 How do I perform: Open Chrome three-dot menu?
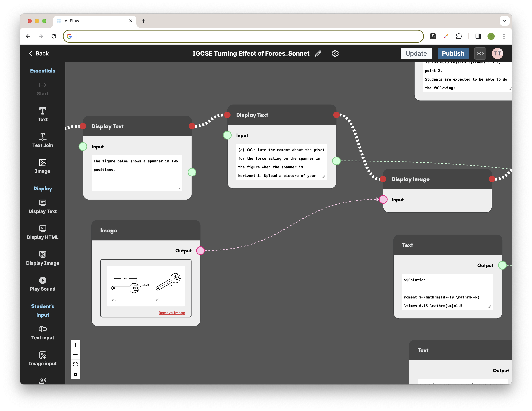tap(504, 36)
